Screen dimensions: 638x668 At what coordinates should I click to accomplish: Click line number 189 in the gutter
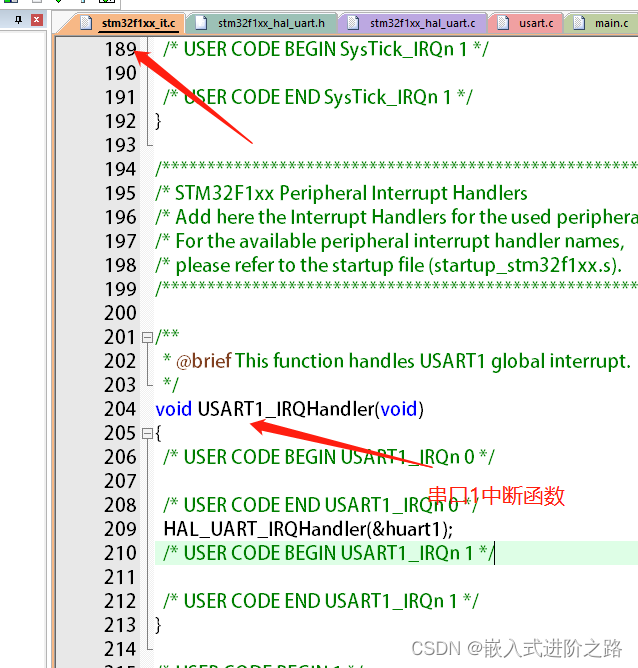(x=121, y=49)
